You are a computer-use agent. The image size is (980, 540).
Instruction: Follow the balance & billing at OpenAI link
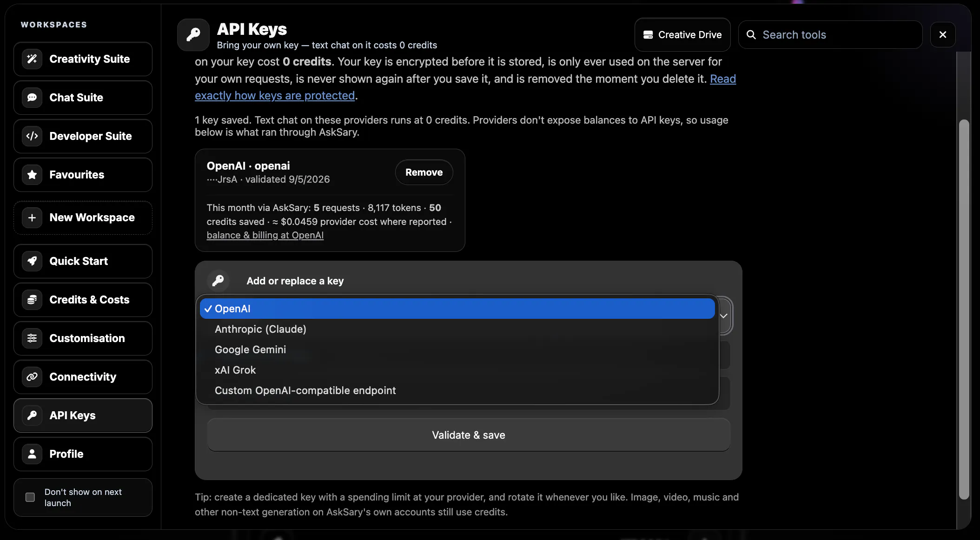[x=265, y=235]
